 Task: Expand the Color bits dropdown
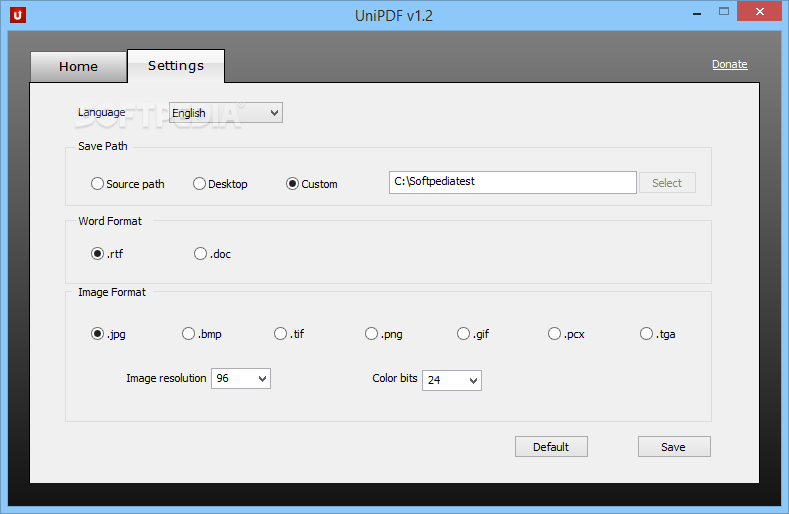(452, 380)
